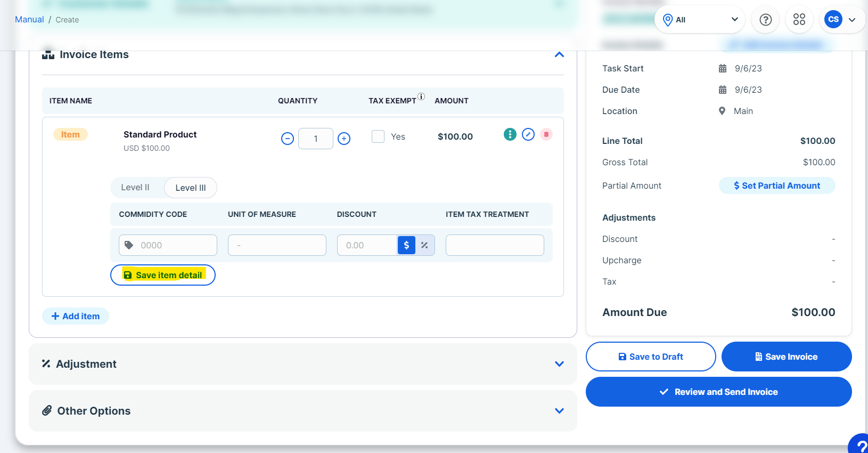Click the quantity value field showing 1

316,139
